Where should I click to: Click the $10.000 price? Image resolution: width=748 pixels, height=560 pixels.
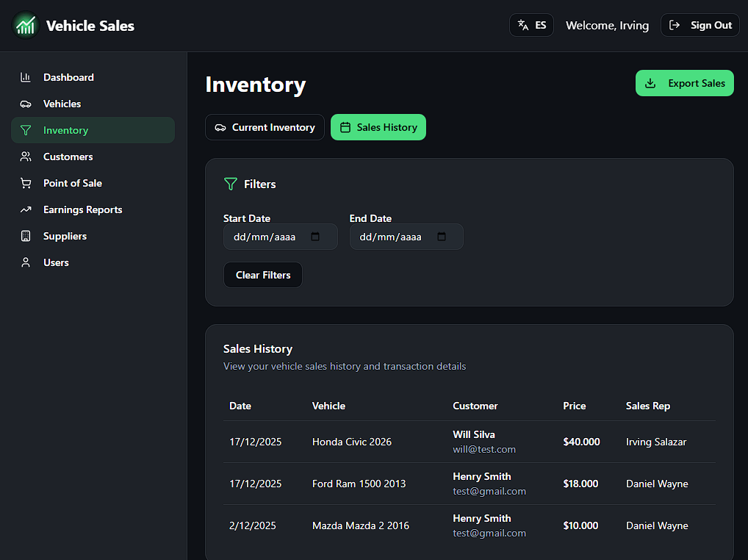pyautogui.click(x=580, y=525)
